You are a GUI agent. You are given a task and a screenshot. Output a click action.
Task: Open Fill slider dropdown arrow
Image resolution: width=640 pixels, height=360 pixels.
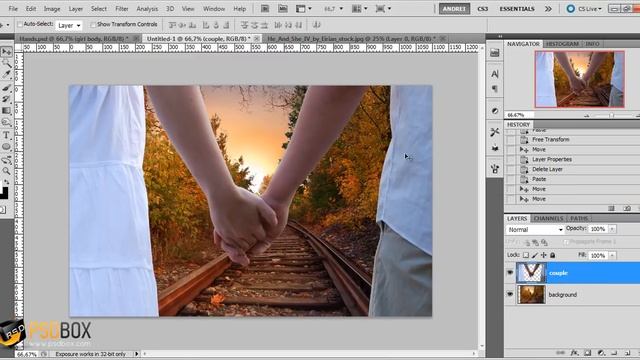click(612, 256)
